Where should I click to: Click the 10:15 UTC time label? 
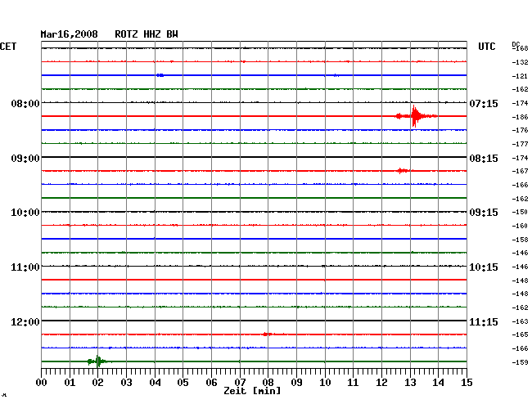484,267
